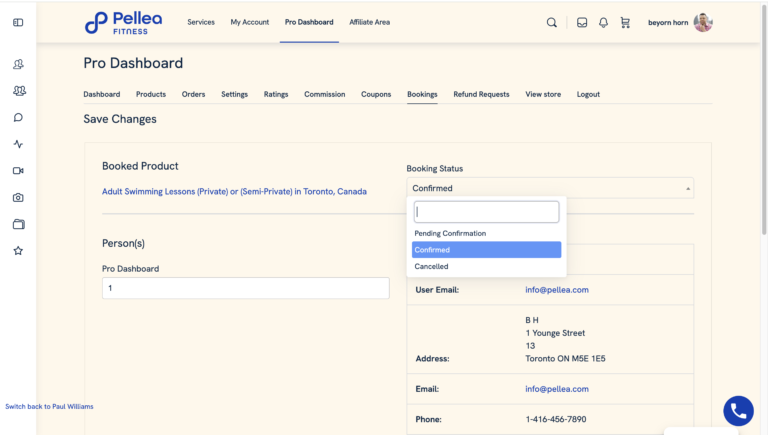Open the Affiliate Area menu
The image size is (768, 435).
370,22
